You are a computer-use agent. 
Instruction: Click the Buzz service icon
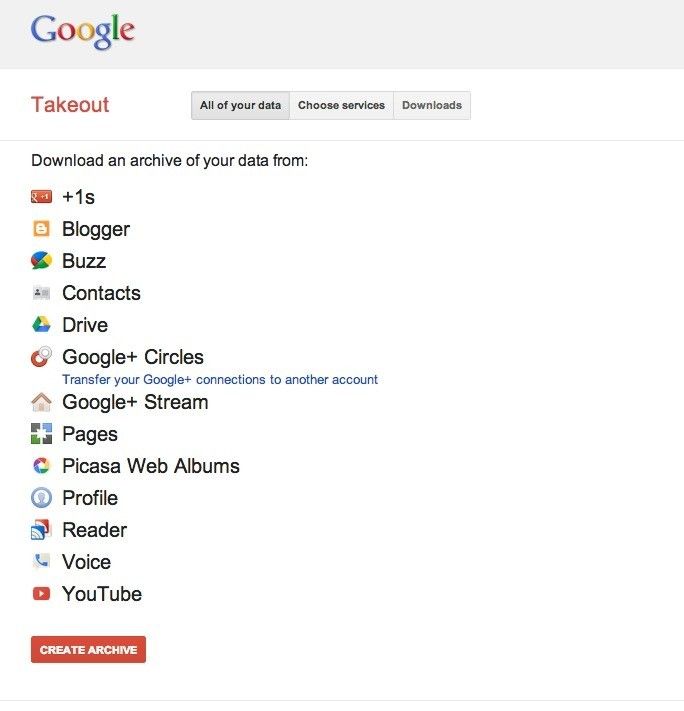point(41,261)
